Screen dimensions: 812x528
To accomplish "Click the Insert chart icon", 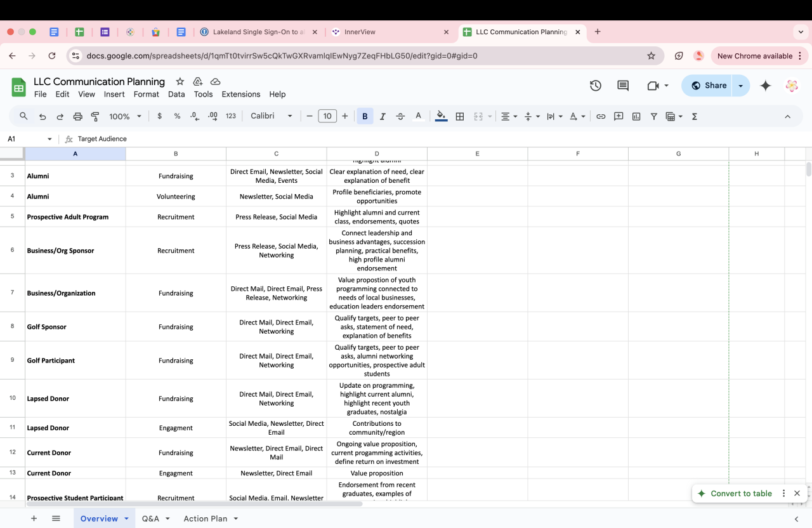I will (x=636, y=117).
